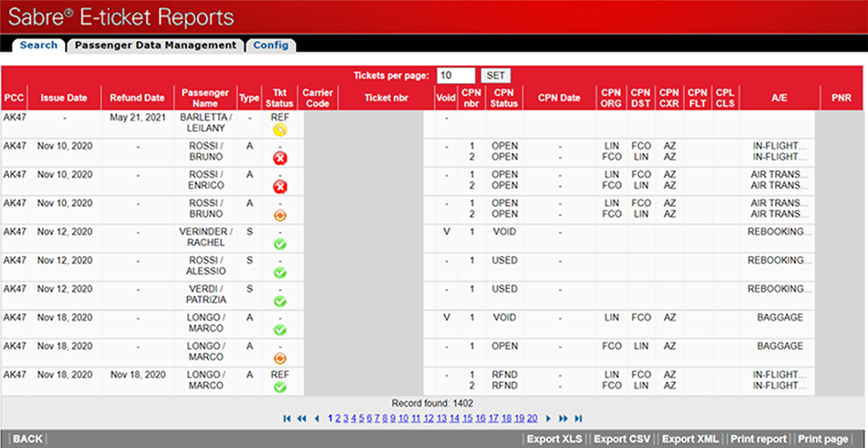
Task: Click passenger name BARLETTA / LEILANY
Action: [x=205, y=123]
